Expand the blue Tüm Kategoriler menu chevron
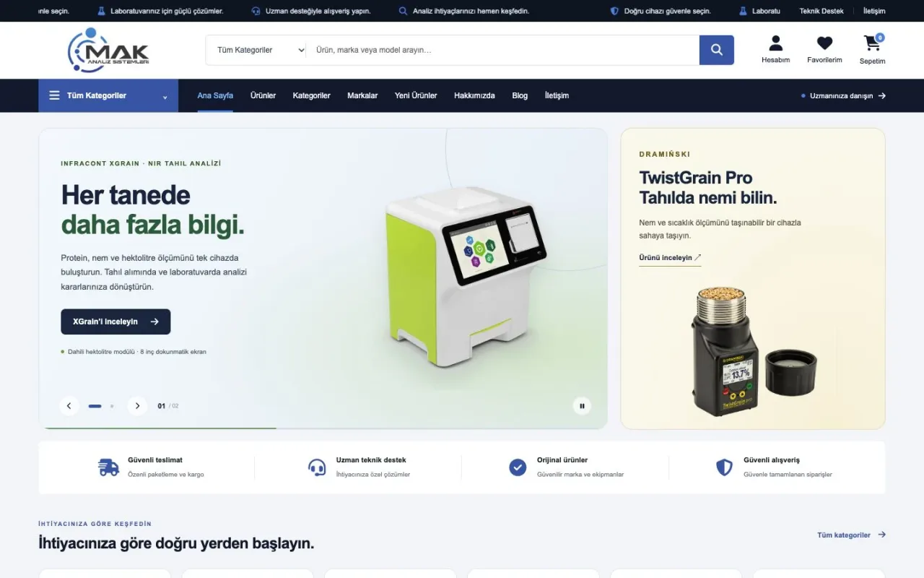 [x=165, y=97]
